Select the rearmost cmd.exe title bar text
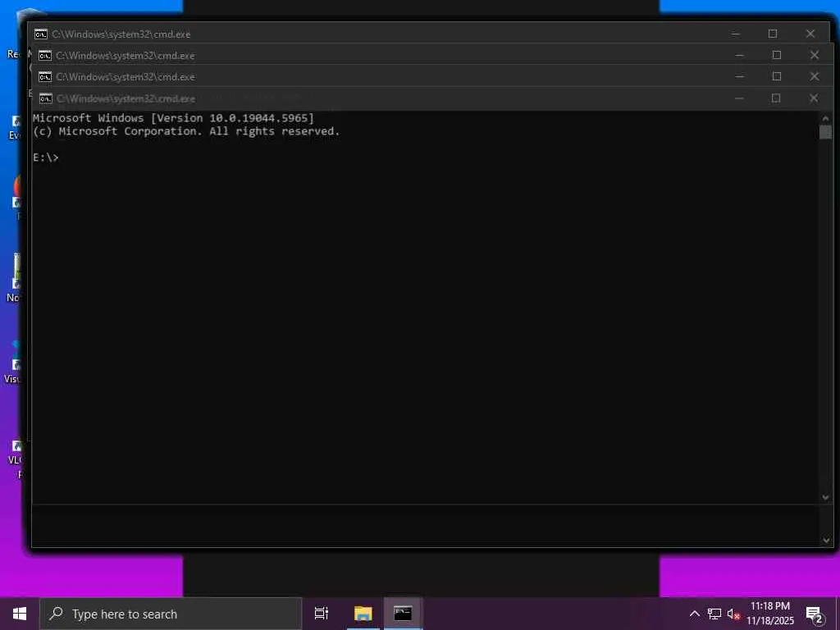The height and width of the screenshot is (630, 840). 121,34
